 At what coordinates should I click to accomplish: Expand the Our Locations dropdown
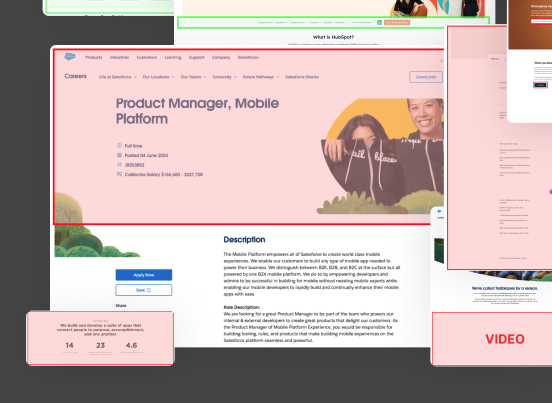point(158,77)
